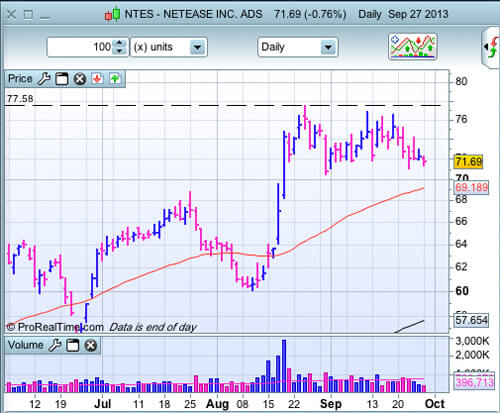
Task: Click the 3,000K label on volume axis
Action: (472, 341)
